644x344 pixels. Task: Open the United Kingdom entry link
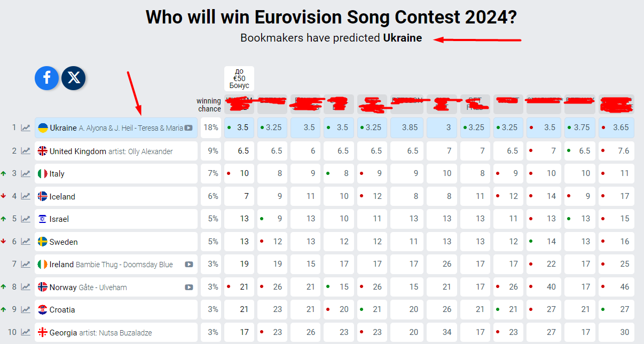click(78, 151)
